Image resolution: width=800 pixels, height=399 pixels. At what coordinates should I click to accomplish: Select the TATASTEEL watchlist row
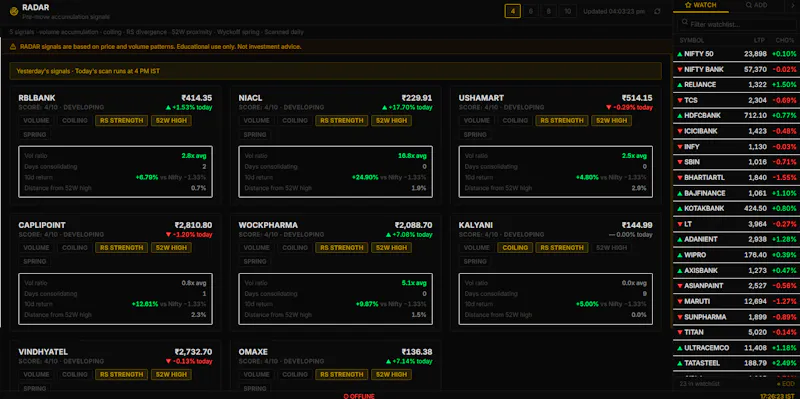coord(737,363)
